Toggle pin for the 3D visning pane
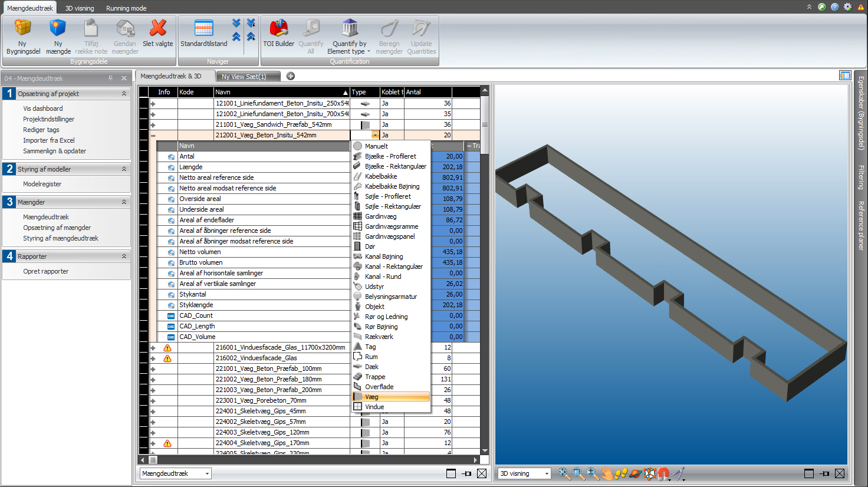868x487 pixels. tap(824, 473)
